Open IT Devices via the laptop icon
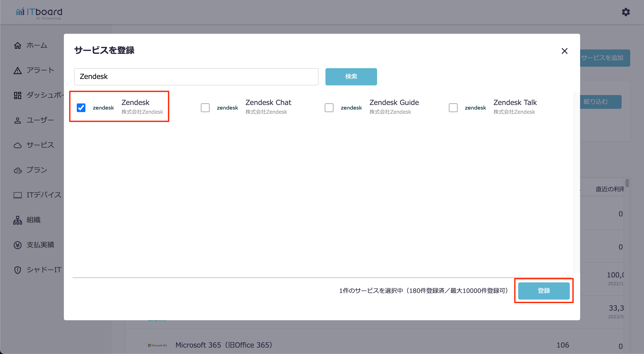 coord(17,195)
